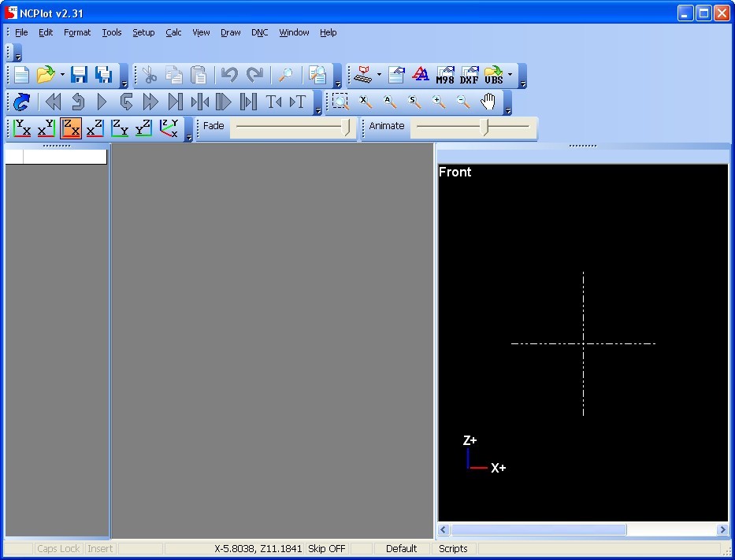
Task: Toggle the highlighted ZX plane view button
Action: (71, 128)
